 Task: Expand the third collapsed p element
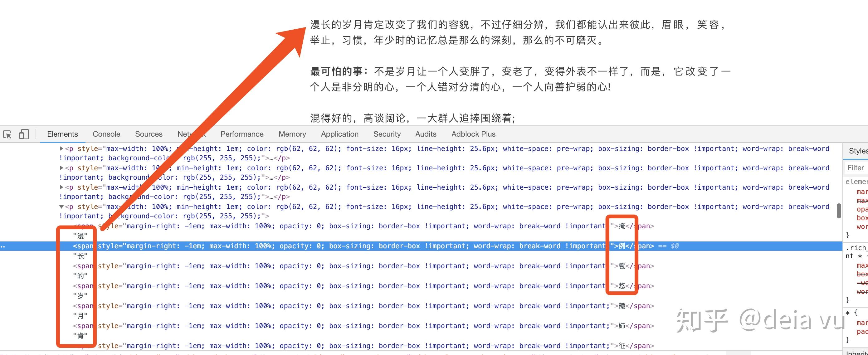pos(61,187)
